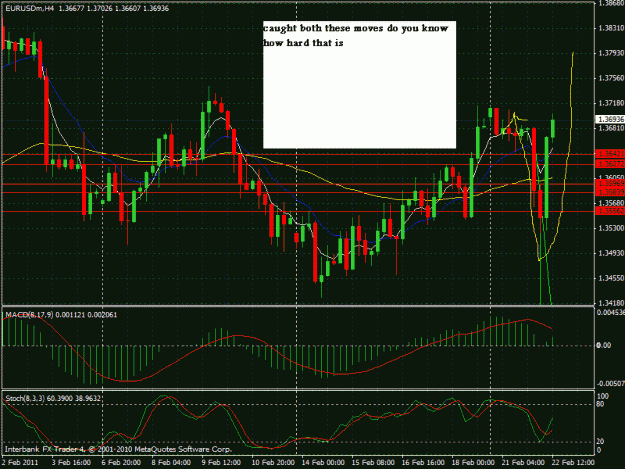Click the Stochastic scale value 80
The image size is (625, 469).
[x=600, y=404]
